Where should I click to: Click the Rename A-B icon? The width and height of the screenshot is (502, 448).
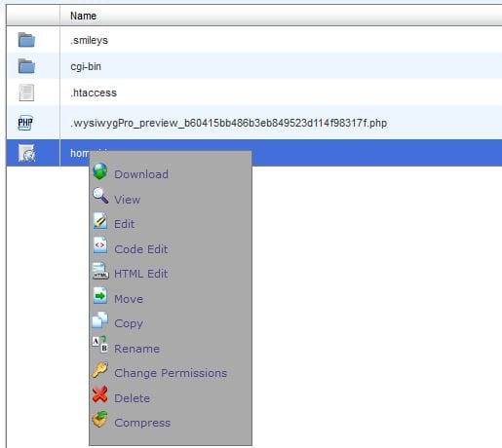click(99, 344)
